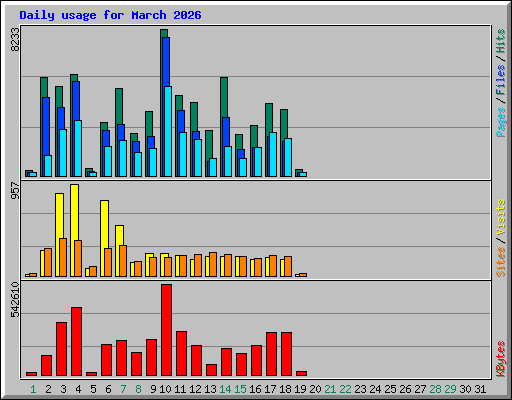Click the cyan Pages bar for day 10
Image resolution: width=512 pixels, height=400 pixels.
(x=168, y=132)
